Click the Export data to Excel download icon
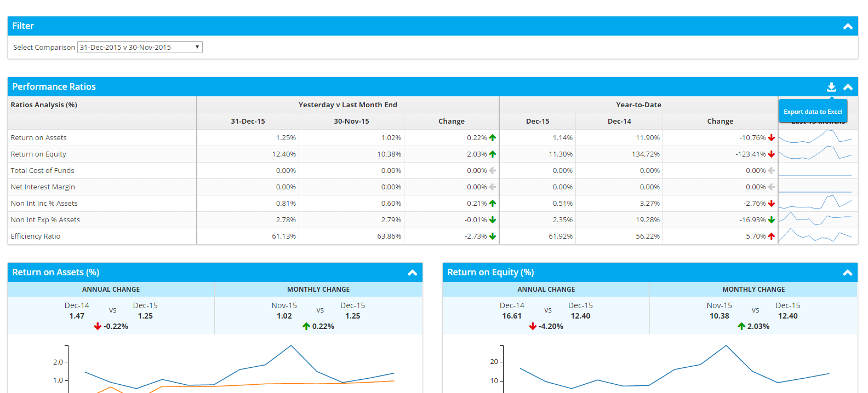 pyautogui.click(x=831, y=87)
